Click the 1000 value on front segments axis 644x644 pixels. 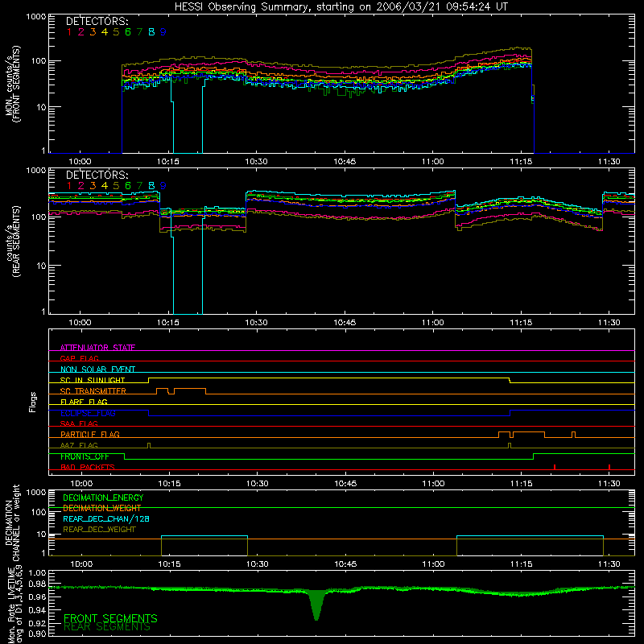coord(35,16)
